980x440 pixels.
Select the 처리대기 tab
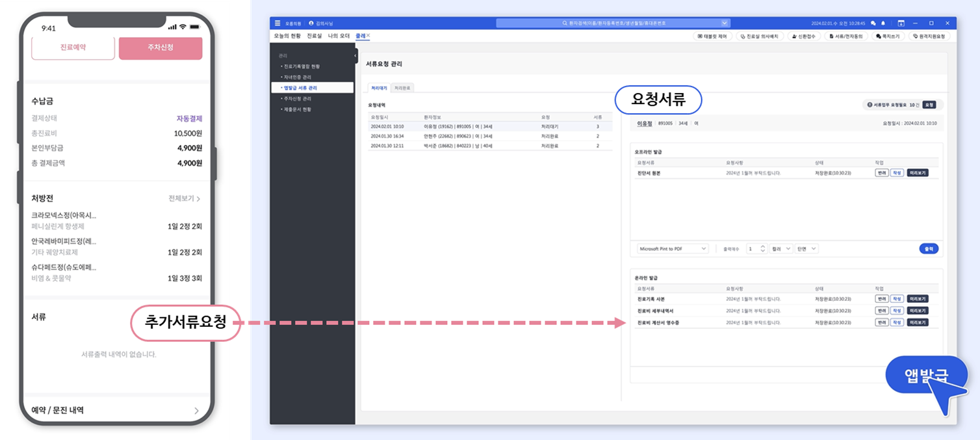(379, 88)
